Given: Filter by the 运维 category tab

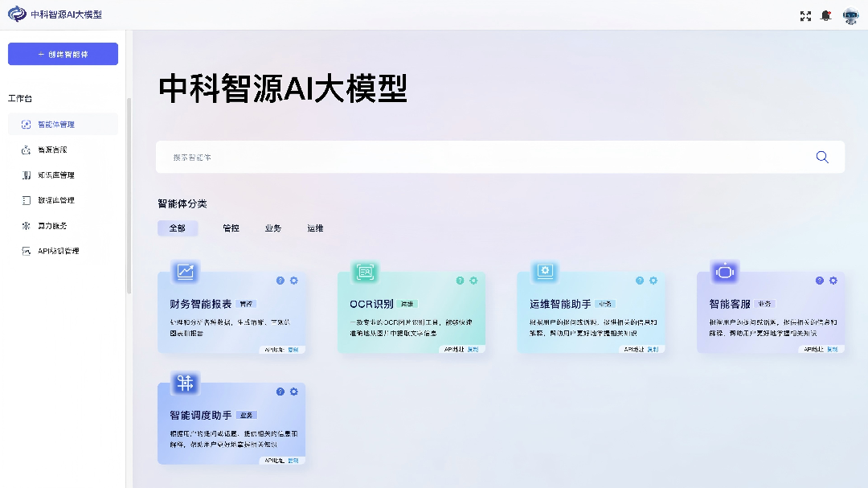Looking at the screenshot, I should tap(315, 228).
